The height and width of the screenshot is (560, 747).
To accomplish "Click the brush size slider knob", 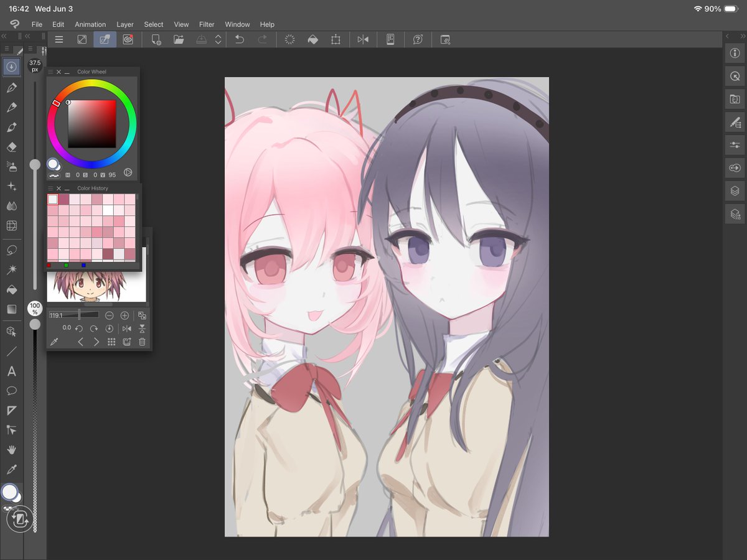I will [x=35, y=164].
